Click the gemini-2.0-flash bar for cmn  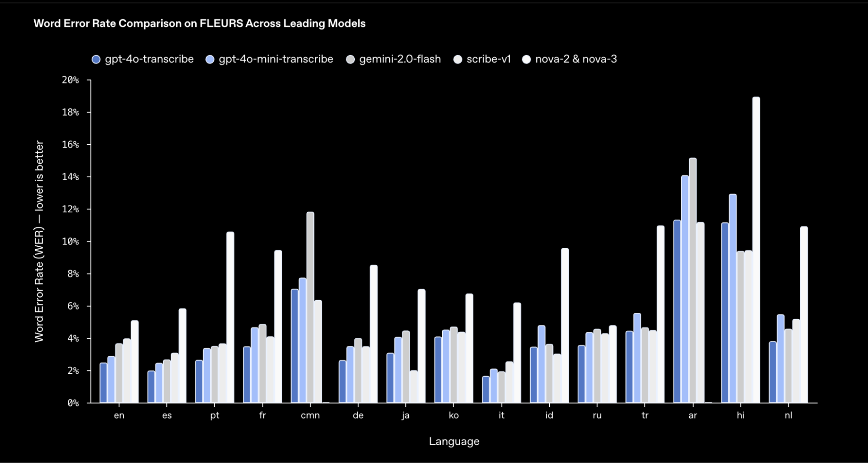(x=310, y=307)
